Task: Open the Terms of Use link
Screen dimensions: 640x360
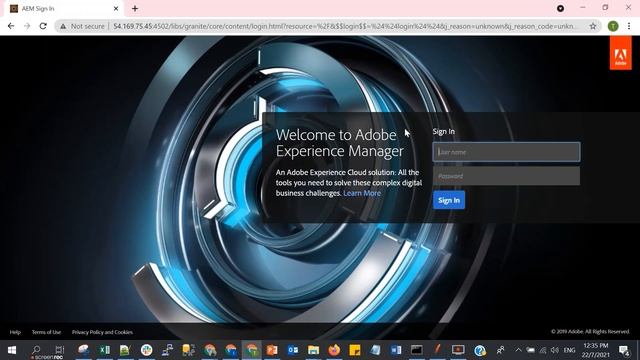Action: coord(47,332)
